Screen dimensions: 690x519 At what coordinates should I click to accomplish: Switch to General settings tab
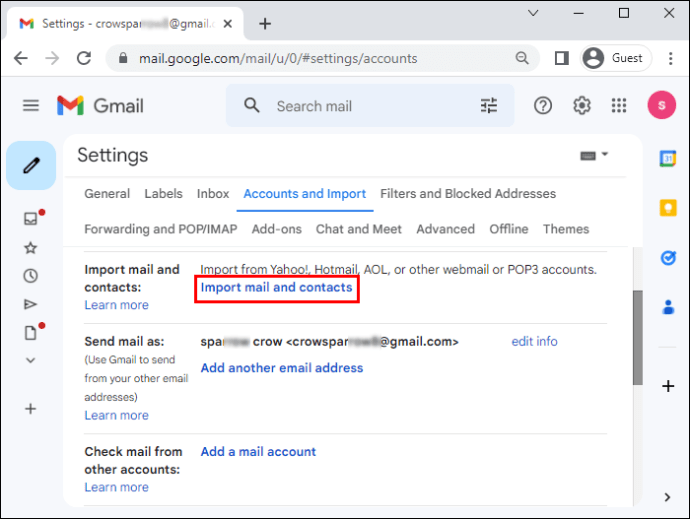click(107, 194)
